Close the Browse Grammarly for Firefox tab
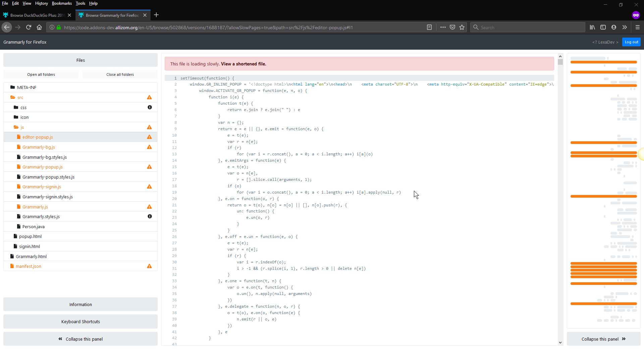This screenshot has height=349, width=644. [145, 15]
